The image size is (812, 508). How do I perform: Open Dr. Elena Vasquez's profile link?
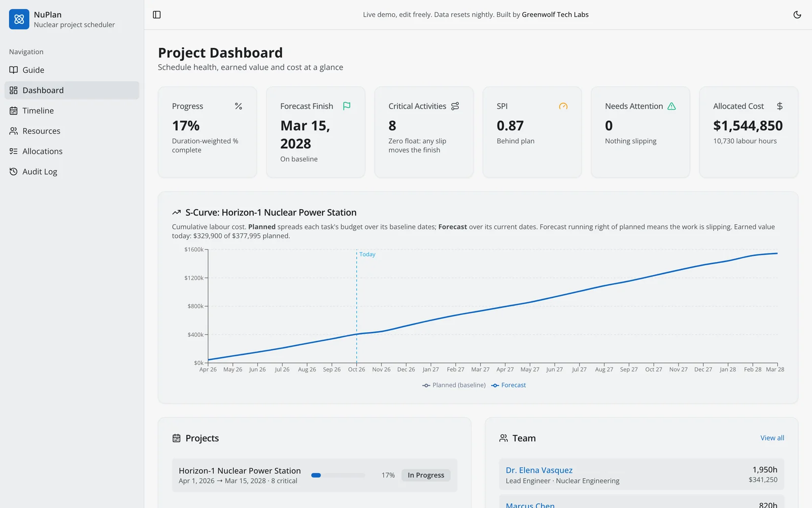tap(539, 470)
